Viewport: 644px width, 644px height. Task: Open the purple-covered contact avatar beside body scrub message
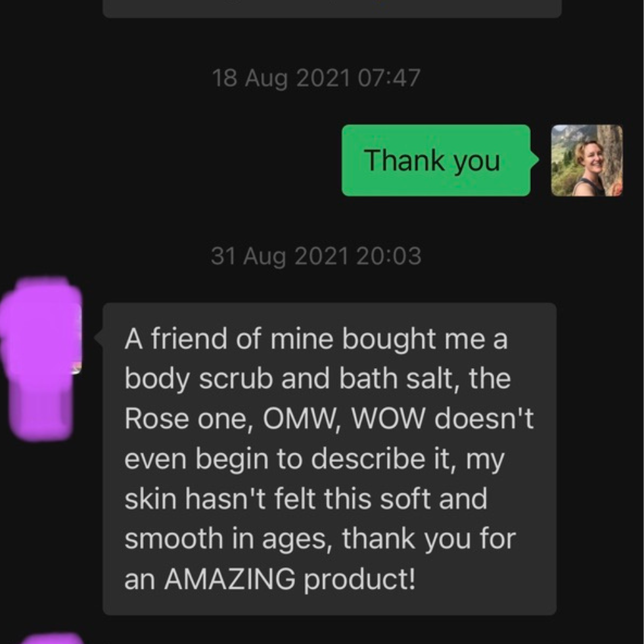point(41,358)
